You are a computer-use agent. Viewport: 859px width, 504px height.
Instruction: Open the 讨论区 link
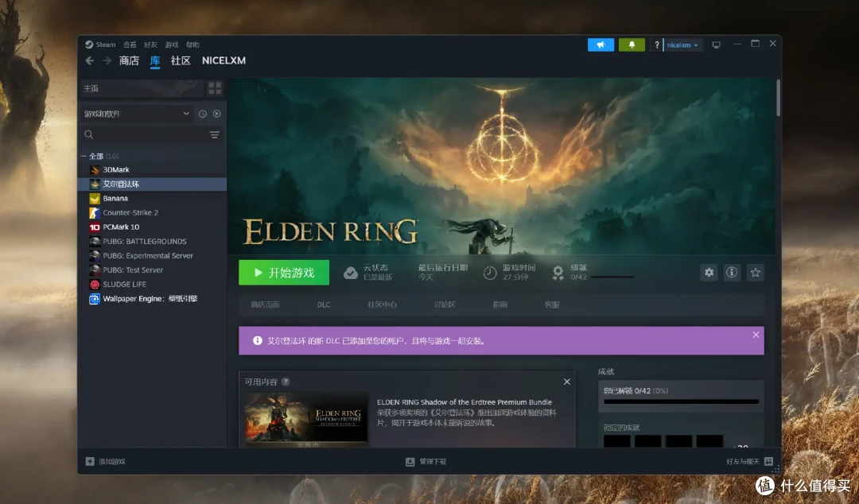pos(445,304)
